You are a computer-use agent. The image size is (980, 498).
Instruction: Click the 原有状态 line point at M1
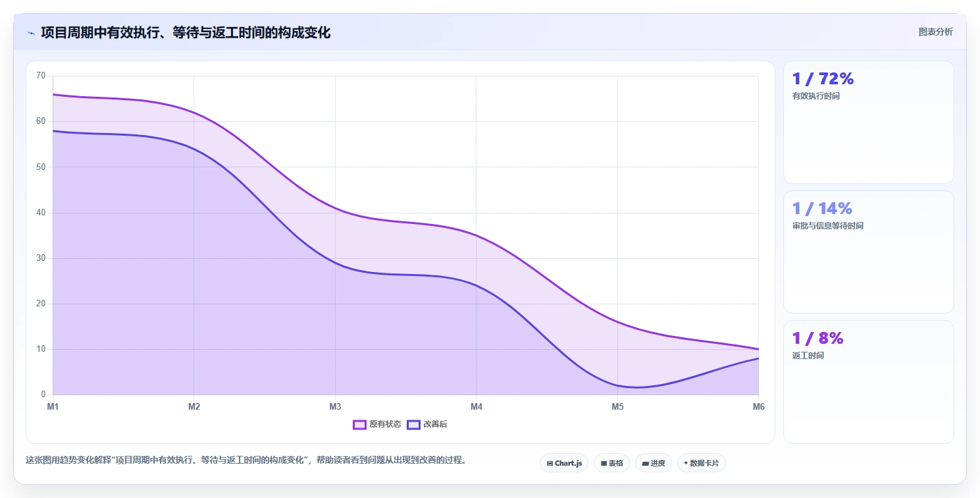click(53, 94)
